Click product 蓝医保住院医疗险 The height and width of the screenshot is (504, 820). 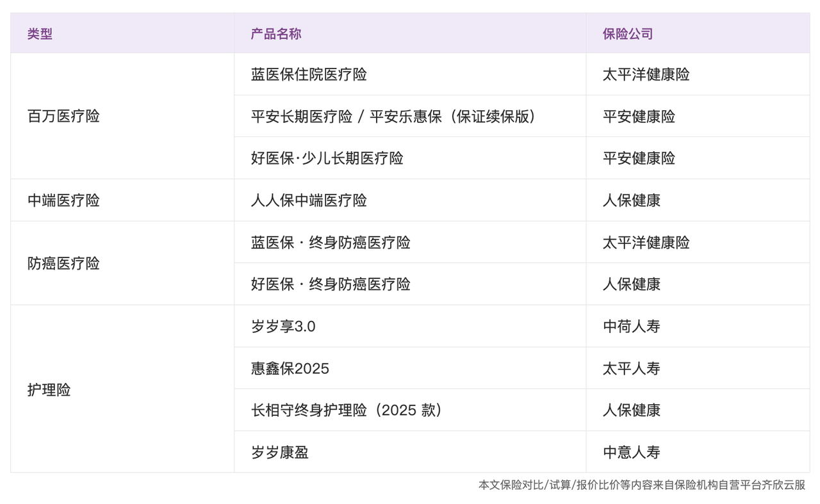[309, 74]
